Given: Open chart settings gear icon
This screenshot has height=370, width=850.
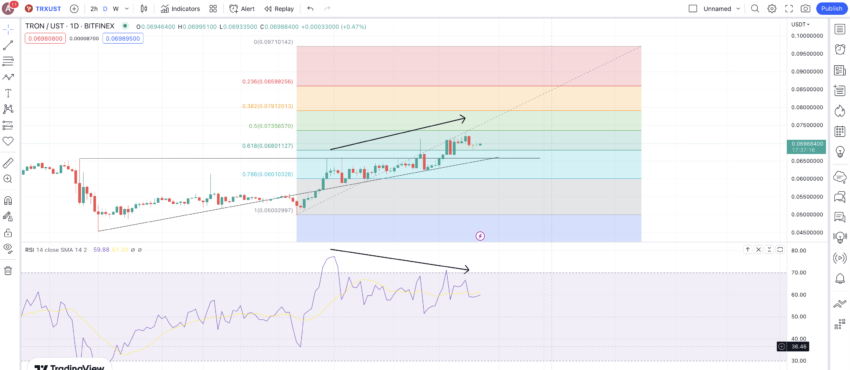Looking at the screenshot, I should click(x=772, y=9).
